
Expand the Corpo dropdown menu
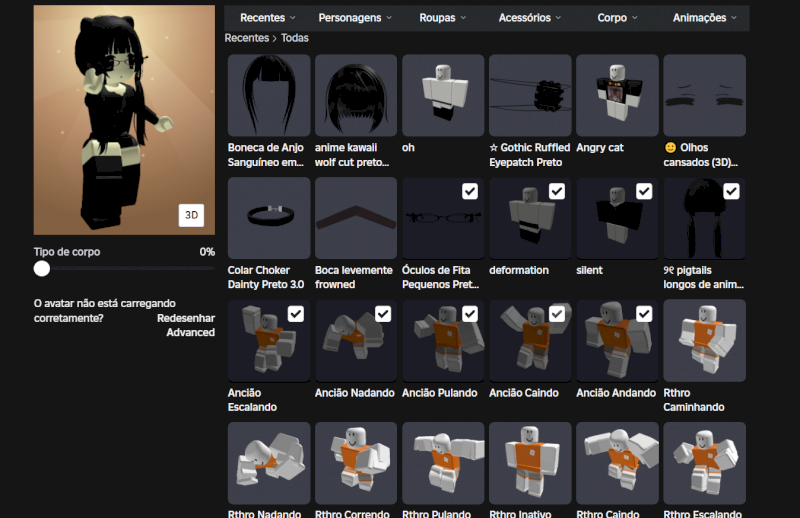coord(617,18)
